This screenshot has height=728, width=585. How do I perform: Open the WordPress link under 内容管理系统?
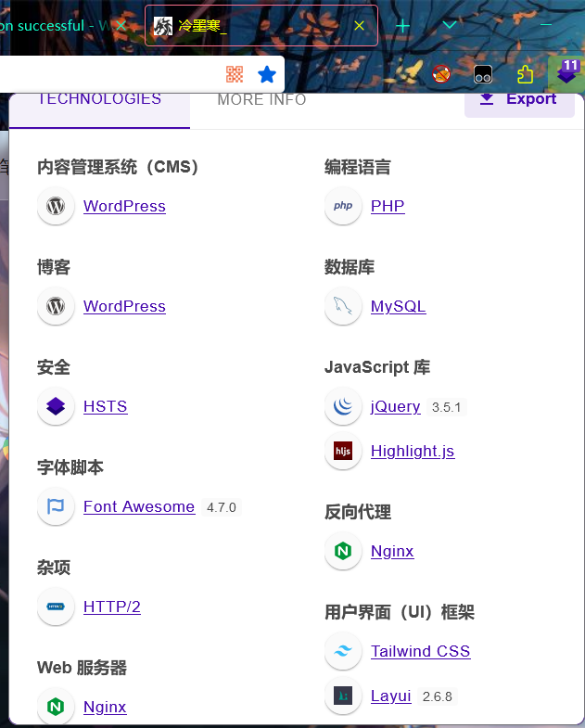tap(124, 206)
